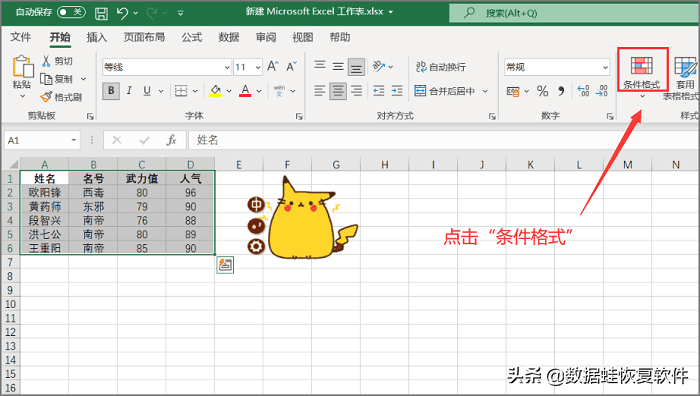
Task: Expand the Name Box A1 dropdown
Action: (74, 140)
